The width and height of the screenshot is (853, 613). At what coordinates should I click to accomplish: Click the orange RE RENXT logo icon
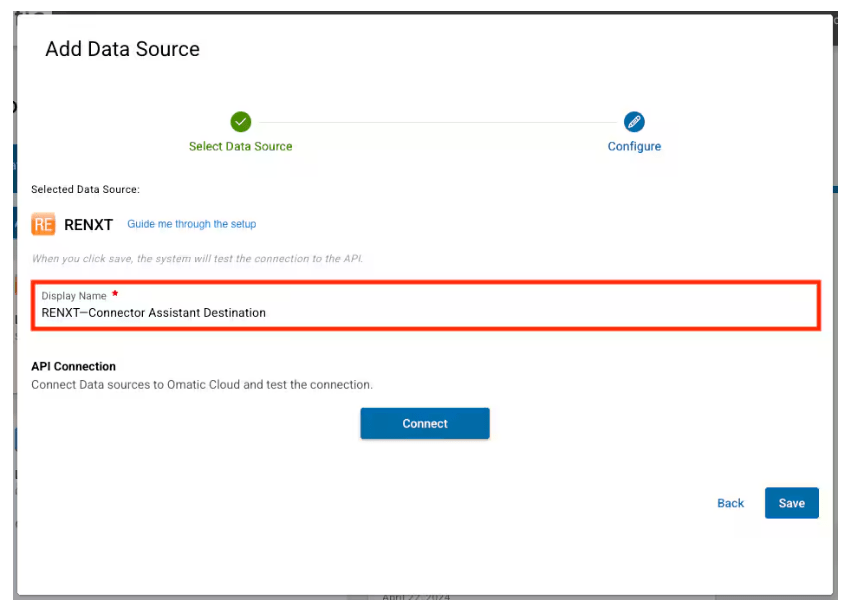pyautogui.click(x=43, y=224)
